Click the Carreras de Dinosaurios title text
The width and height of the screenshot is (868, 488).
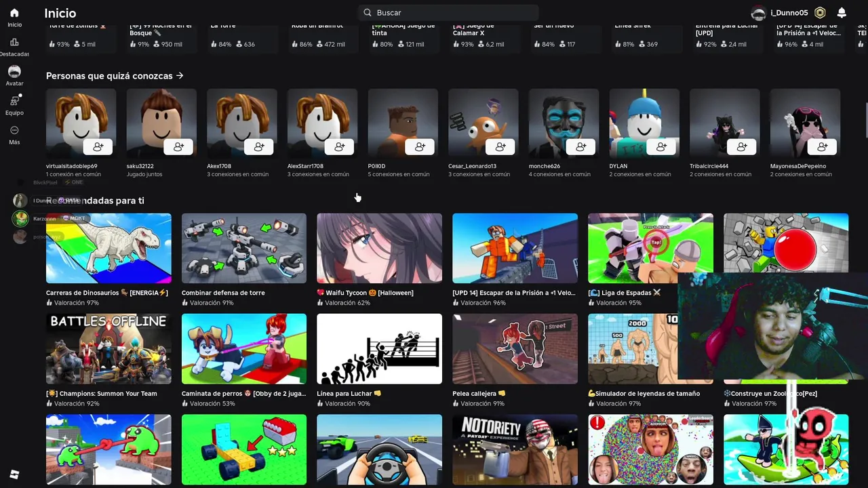pos(106,293)
